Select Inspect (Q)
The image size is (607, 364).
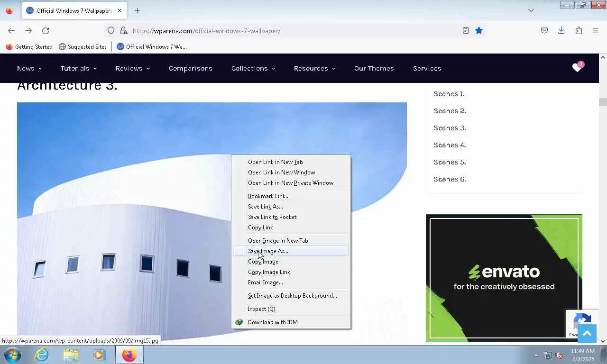tap(291, 309)
